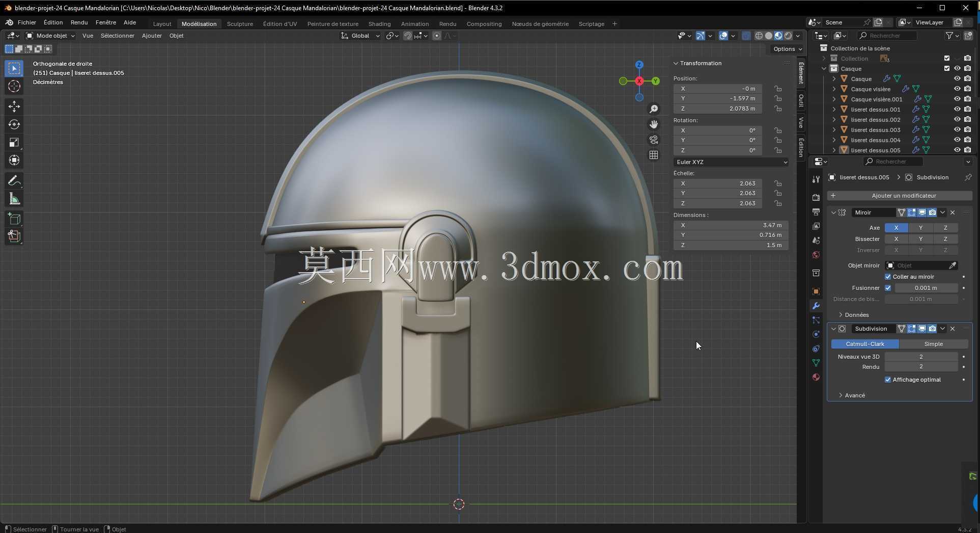This screenshot has width=980, height=533.
Task: Activate the Rotate tool
Action: coord(14,124)
